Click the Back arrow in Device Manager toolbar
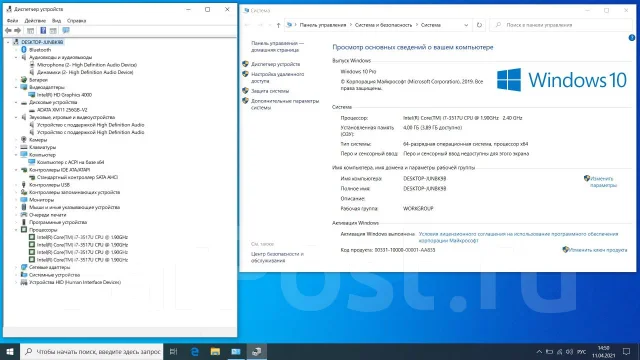 [8, 31]
